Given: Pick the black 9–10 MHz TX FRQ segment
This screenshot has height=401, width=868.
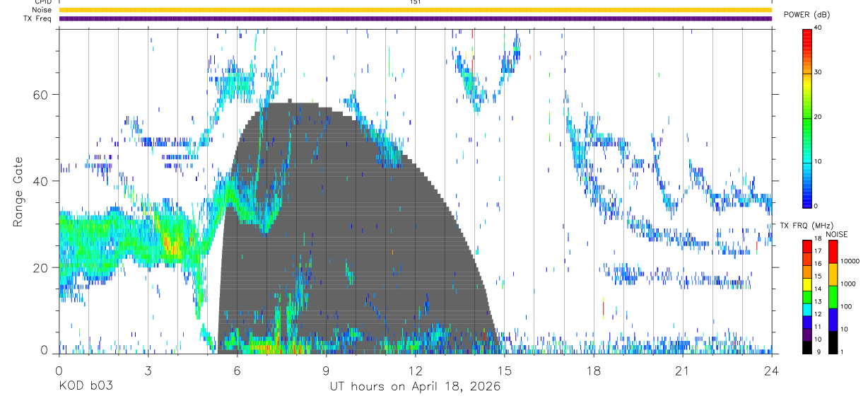Looking at the screenshot, I should (807, 347).
